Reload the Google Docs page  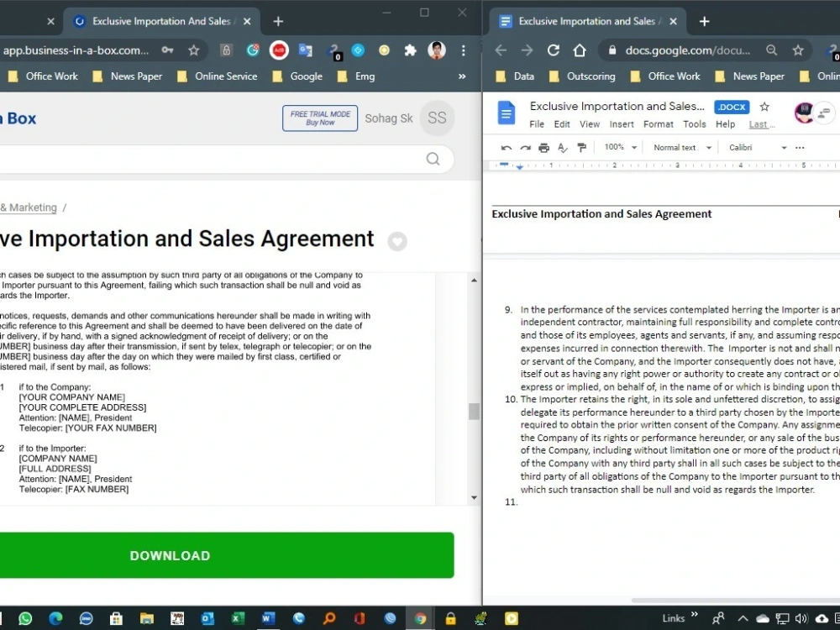(x=554, y=50)
